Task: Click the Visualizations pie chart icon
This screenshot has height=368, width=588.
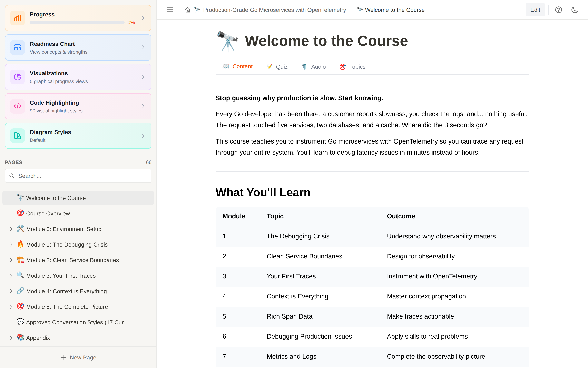Action: point(18,77)
